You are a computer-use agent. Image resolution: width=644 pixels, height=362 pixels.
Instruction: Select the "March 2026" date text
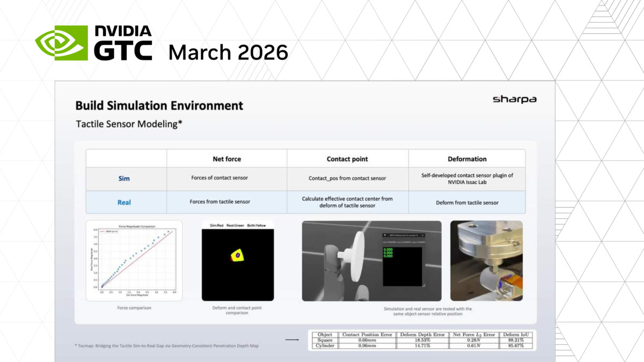coord(228,53)
